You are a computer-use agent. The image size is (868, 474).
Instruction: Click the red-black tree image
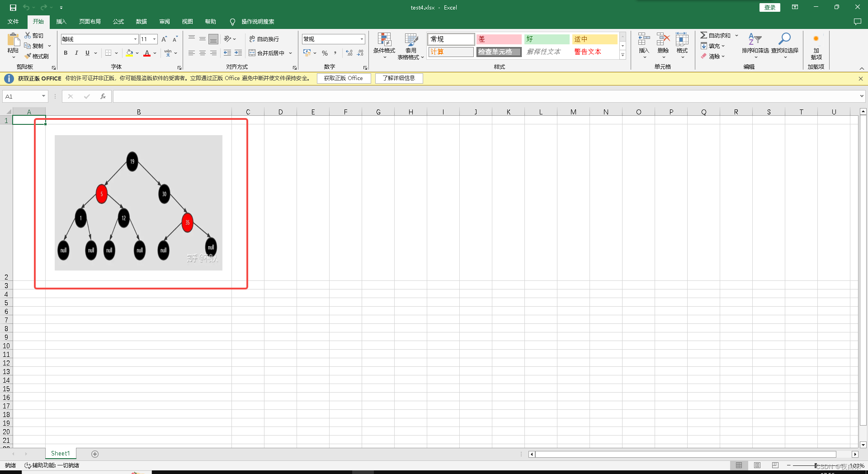click(x=138, y=203)
